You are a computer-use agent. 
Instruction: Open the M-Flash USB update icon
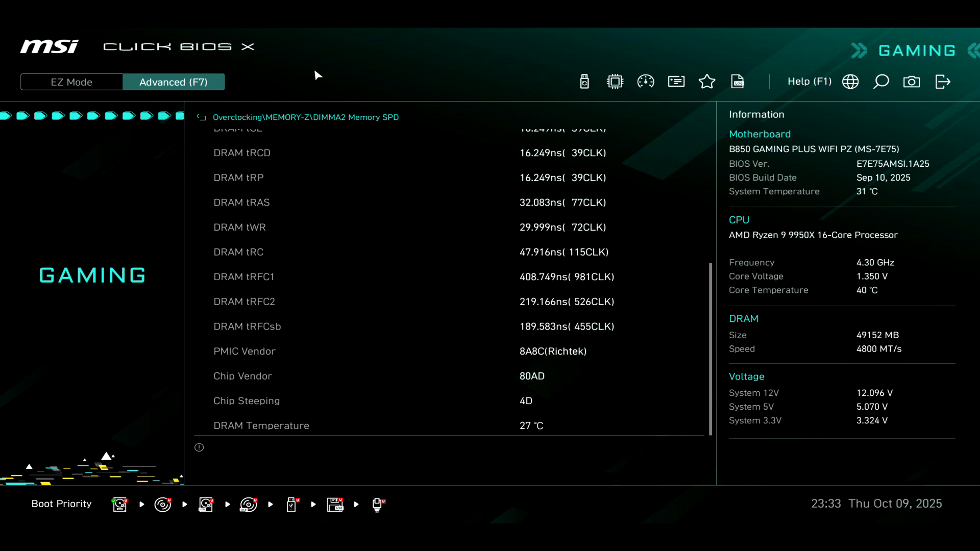[x=584, y=82]
